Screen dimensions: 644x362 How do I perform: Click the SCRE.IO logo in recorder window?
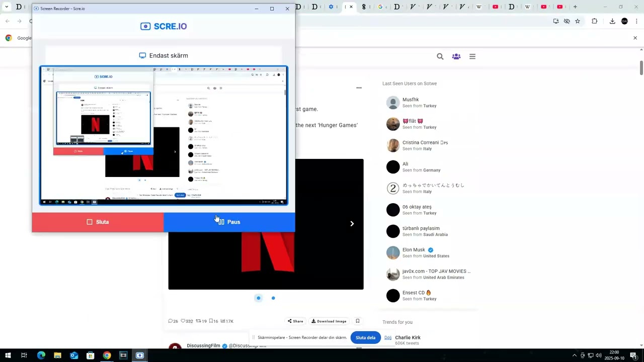(x=164, y=26)
